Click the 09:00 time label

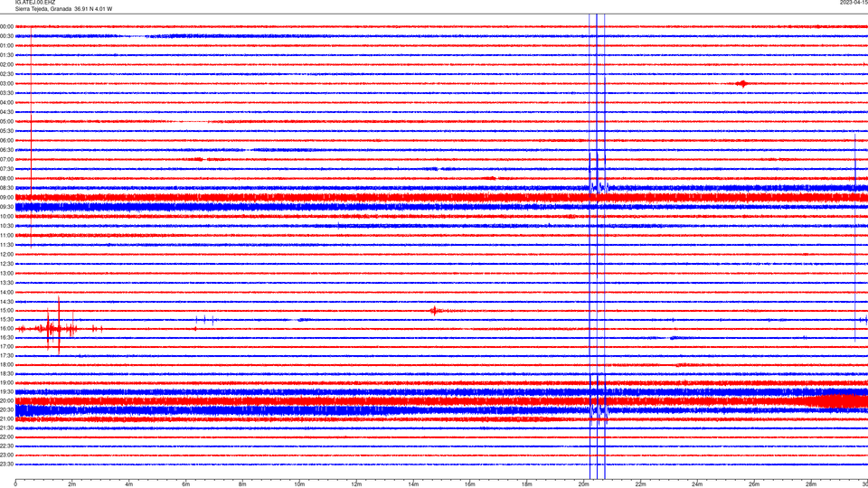pos(6,197)
